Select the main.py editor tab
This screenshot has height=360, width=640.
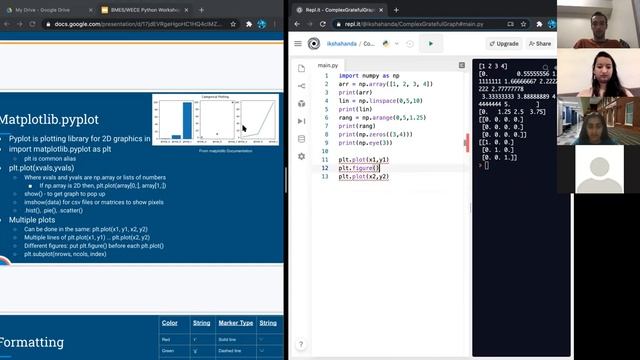328,65
